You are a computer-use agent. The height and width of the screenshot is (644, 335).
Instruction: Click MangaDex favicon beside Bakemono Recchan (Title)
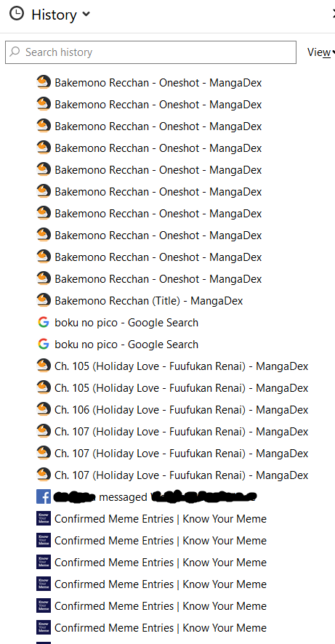tap(44, 300)
